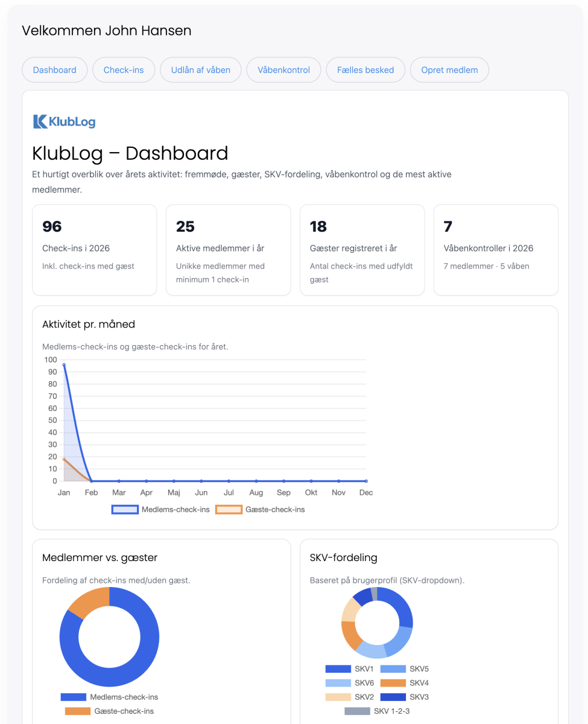Click the SKV4 orange legend swatch
Screen dimensions: 588x724
[x=393, y=683]
